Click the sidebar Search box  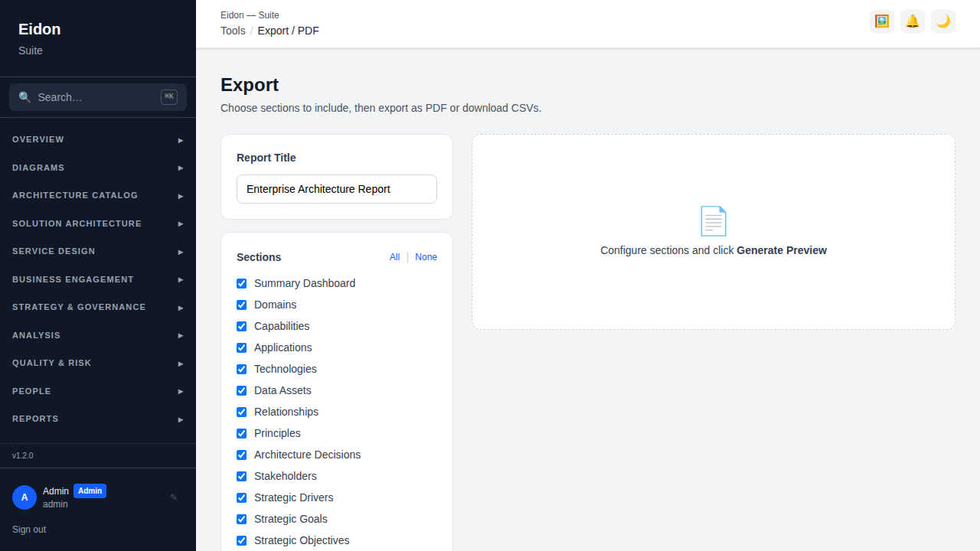[x=98, y=97]
